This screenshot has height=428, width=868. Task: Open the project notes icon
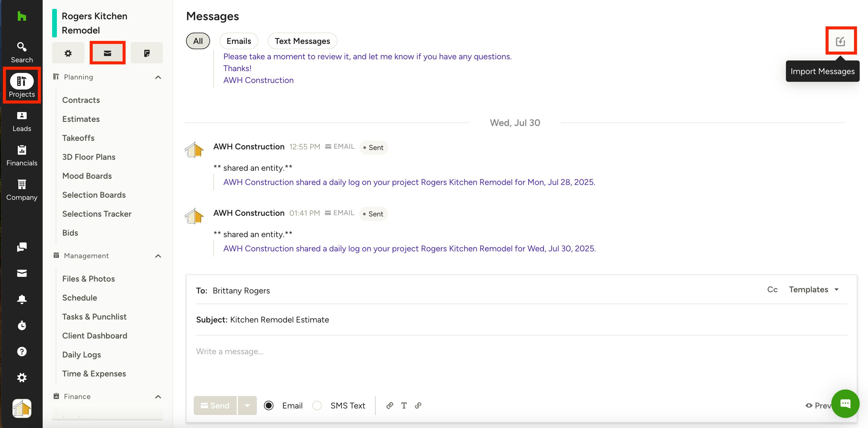coord(147,53)
